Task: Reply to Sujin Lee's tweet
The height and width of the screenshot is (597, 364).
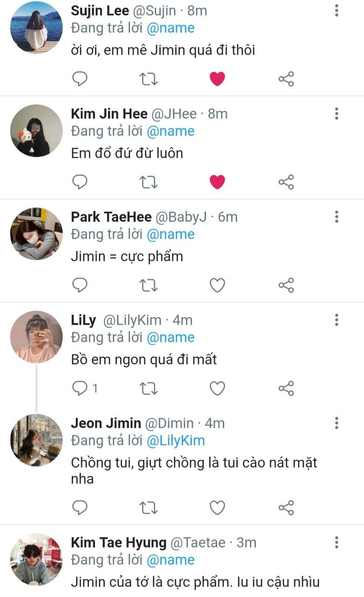Action: coord(80,79)
